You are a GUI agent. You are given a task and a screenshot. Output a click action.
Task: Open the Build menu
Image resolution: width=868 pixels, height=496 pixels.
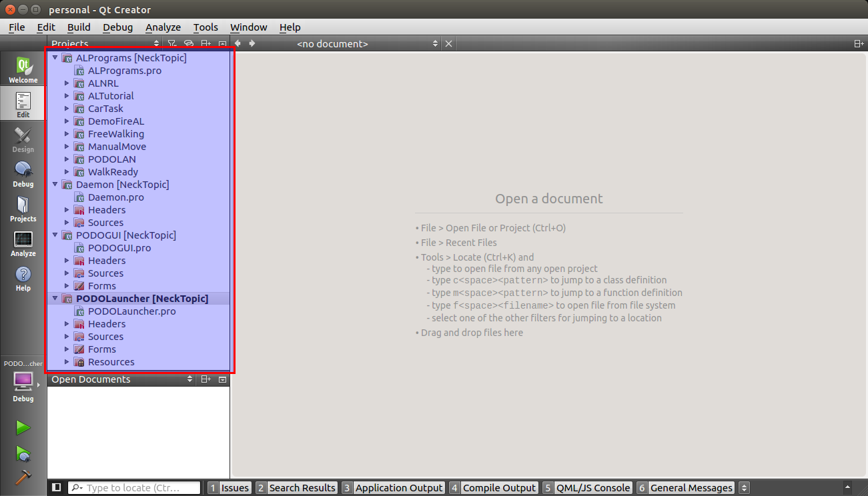79,27
